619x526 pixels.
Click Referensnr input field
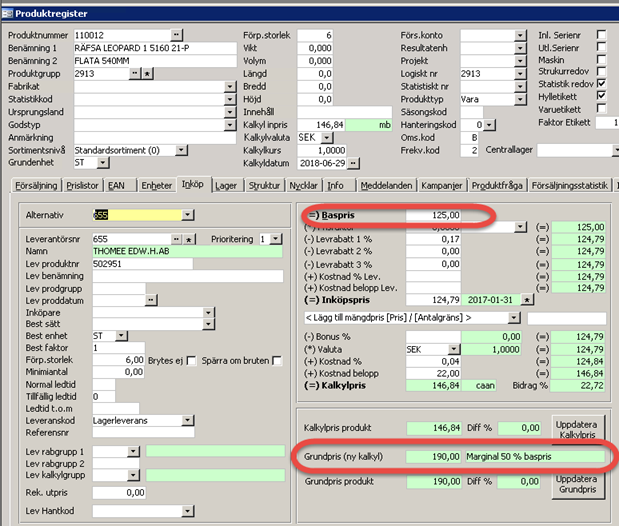[x=143, y=432]
